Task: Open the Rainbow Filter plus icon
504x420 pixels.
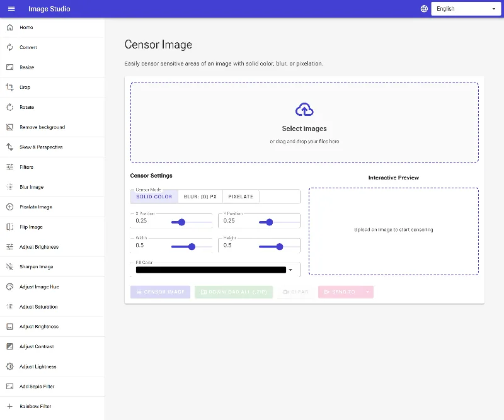Action: [10, 406]
